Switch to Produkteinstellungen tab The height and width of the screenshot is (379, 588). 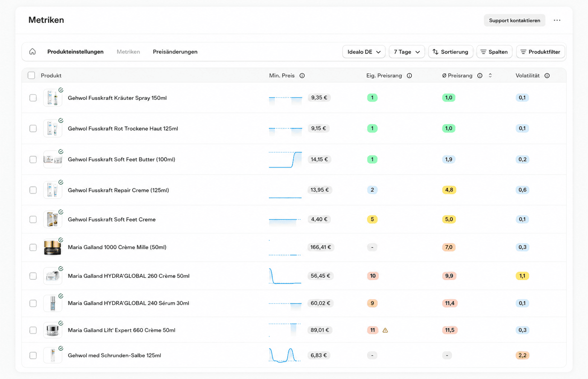pyautogui.click(x=75, y=52)
